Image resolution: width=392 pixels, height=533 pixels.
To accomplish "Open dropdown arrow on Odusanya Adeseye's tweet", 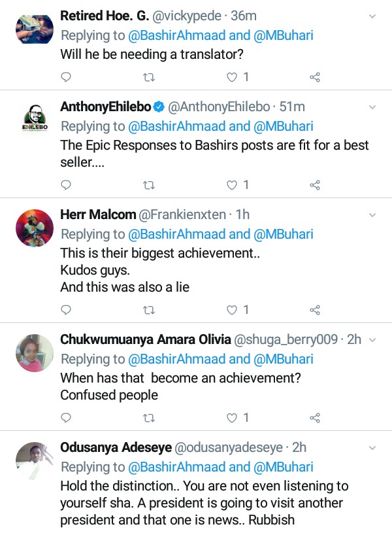I will (372, 448).
